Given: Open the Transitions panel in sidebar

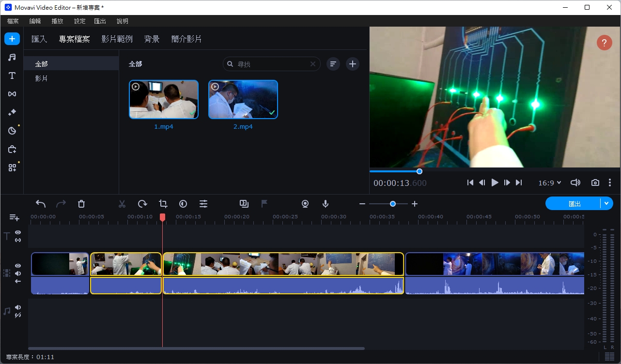Looking at the screenshot, I should point(12,94).
